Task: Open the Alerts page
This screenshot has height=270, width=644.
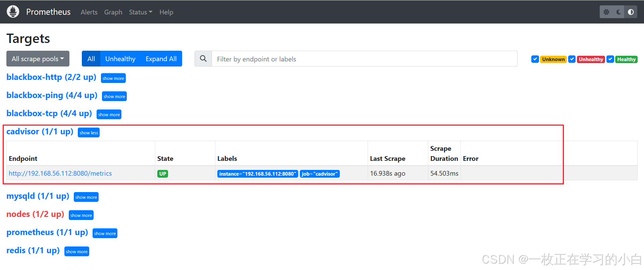Action: tap(89, 12)
